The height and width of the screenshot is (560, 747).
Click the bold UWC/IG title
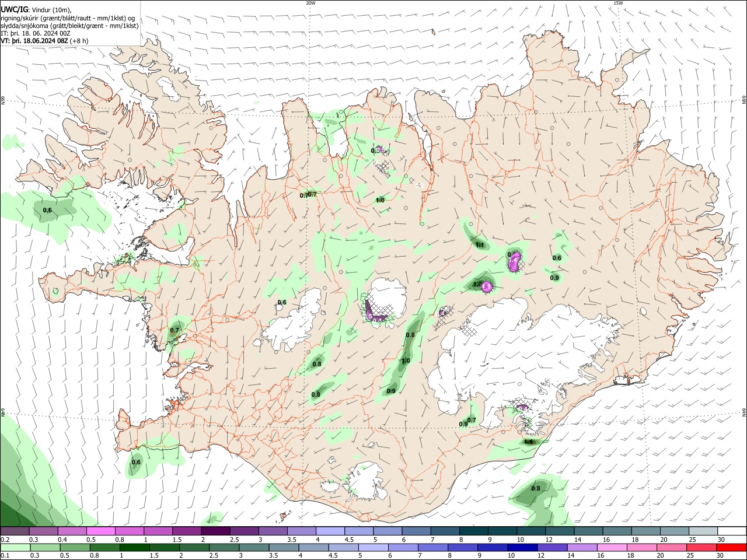pos(14,9)
